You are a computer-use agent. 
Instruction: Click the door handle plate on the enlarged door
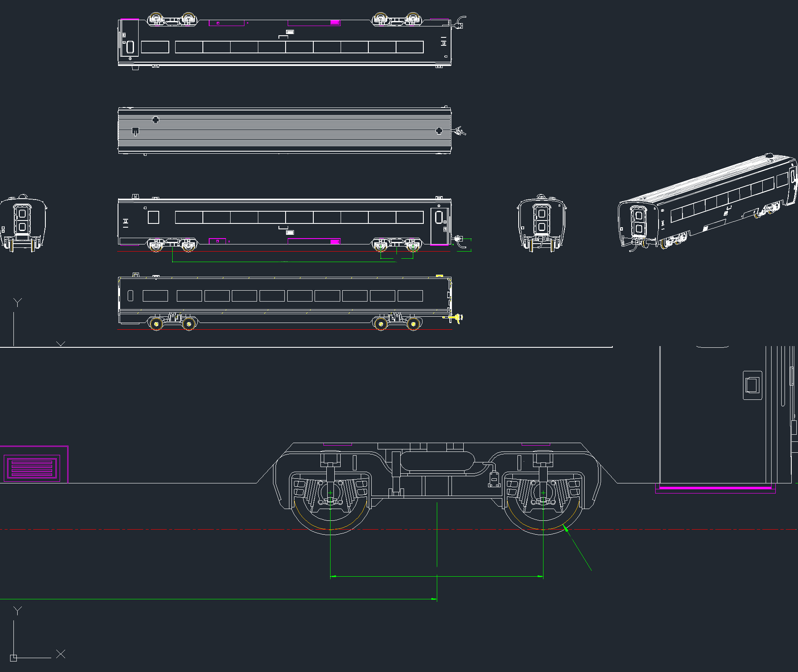(x=752, y=385)
